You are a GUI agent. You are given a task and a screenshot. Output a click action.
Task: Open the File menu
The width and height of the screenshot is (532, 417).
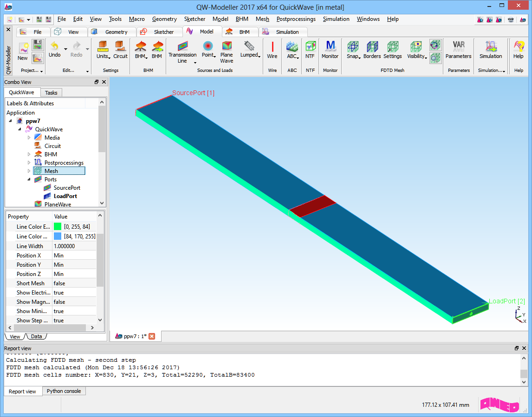point(62,19)
